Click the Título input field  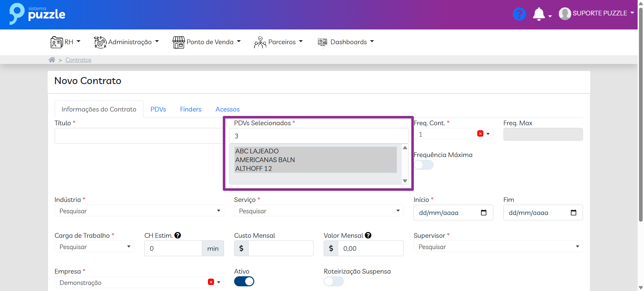click(139, 136)
